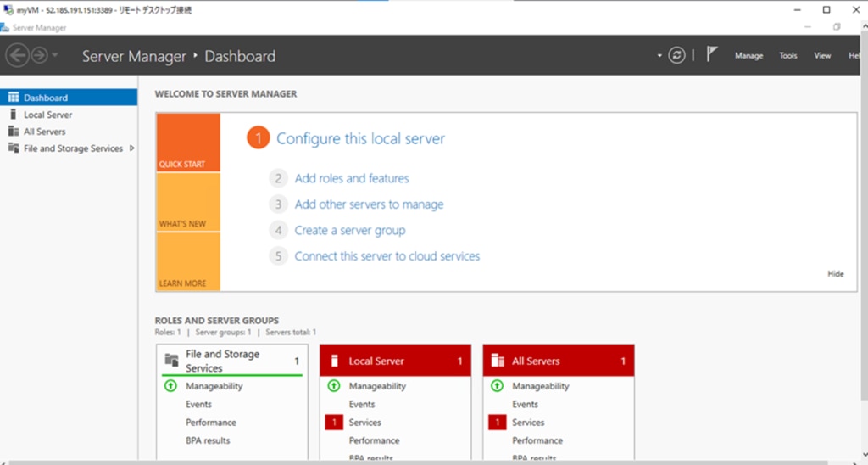Open the navigation history dropdown arrow
This screenshot has height=465, width=868.
click(54, 55)
